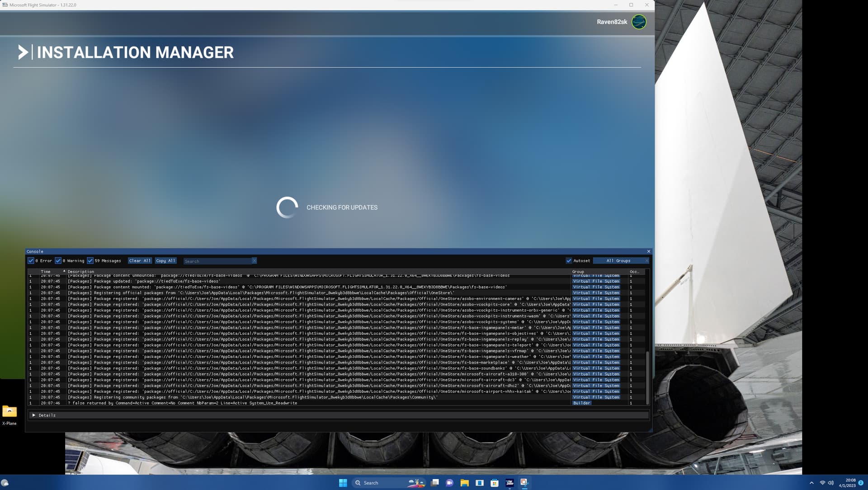Click the console Search input field
The width and height of the screenshot is (868, 490).
pos(217,261)
